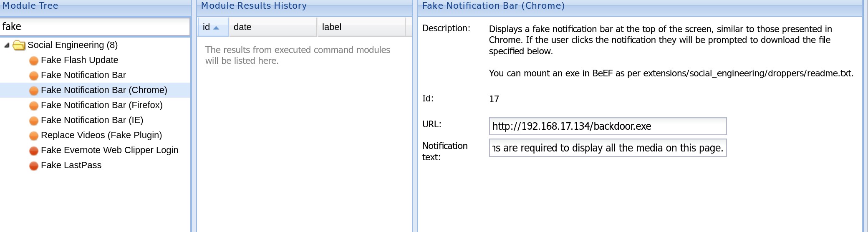The width and height of the screenshot is (868, 232).
Task: Click the orange icon beside Replace Videos (Fake Plugin)
Action: 34,136
